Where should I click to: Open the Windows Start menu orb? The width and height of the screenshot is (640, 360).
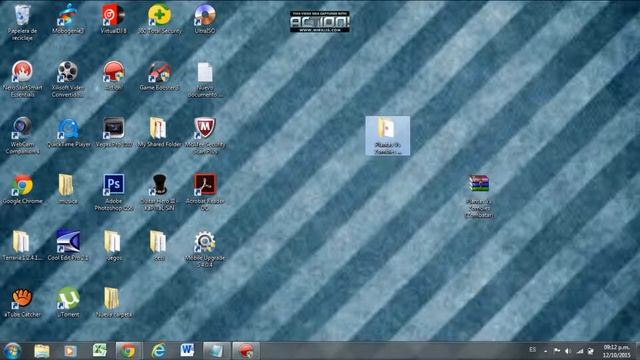pyautogui.click(x=12, y=351)
